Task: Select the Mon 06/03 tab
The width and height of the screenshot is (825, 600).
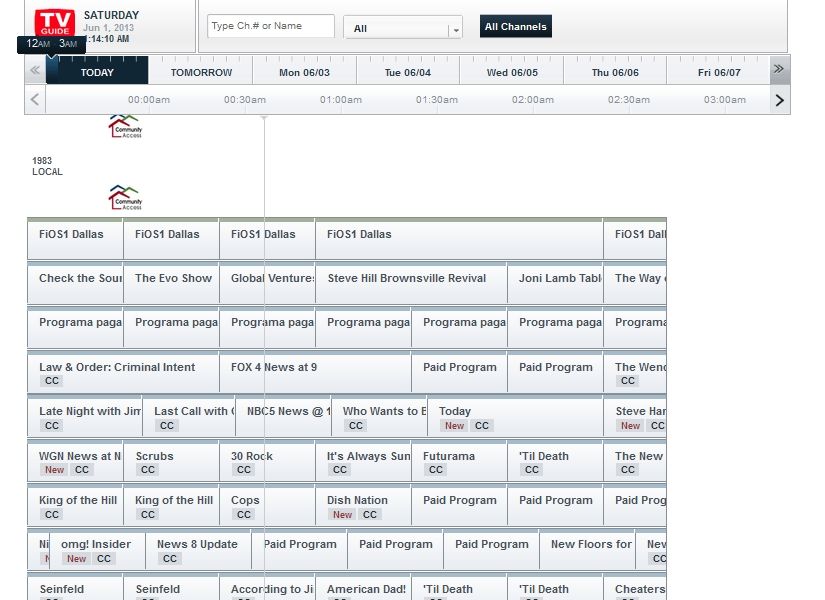Action: pos(304,73)
